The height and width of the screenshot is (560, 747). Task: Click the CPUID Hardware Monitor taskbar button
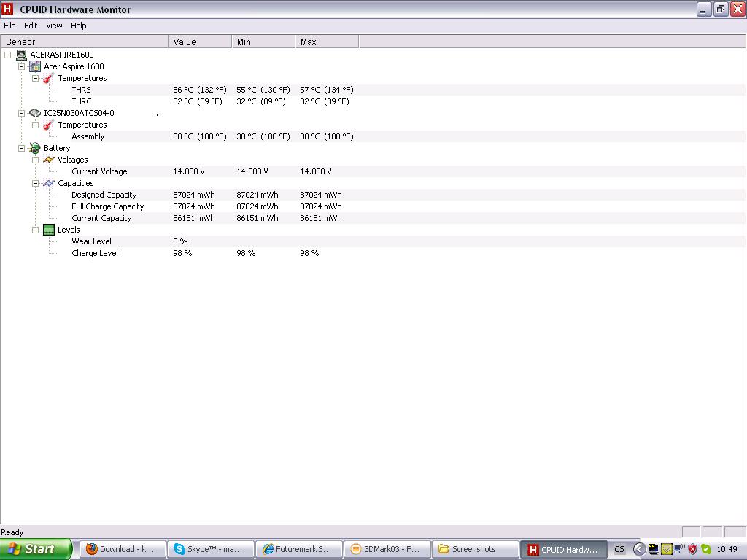click(x=564, y=550)
